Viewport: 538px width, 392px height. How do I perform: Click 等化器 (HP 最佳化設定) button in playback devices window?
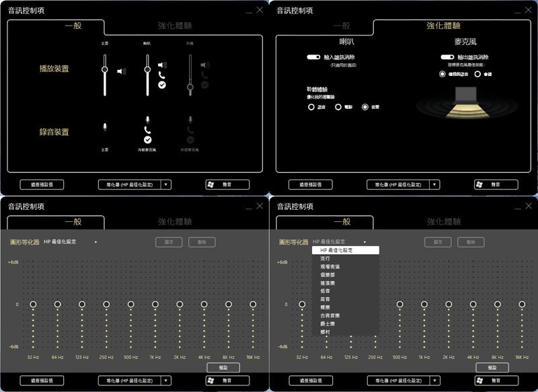(x=130, y=184)
